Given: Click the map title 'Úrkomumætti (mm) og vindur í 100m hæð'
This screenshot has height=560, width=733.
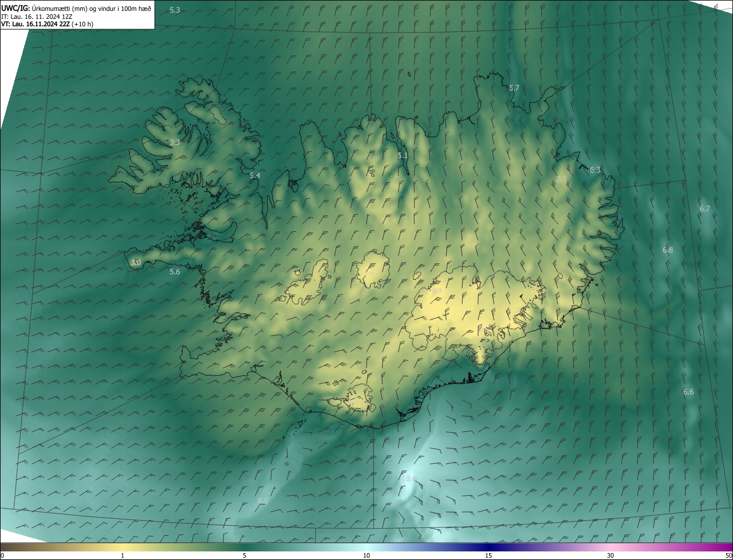Looking at the screenshot, I should pyautogui.click(x=92, y=9).
